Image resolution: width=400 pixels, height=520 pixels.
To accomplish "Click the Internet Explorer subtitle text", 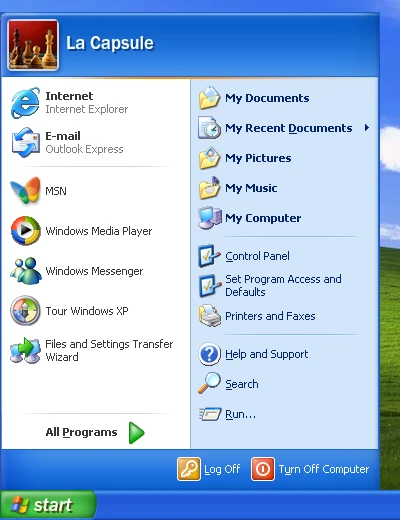I will [87, 109].
